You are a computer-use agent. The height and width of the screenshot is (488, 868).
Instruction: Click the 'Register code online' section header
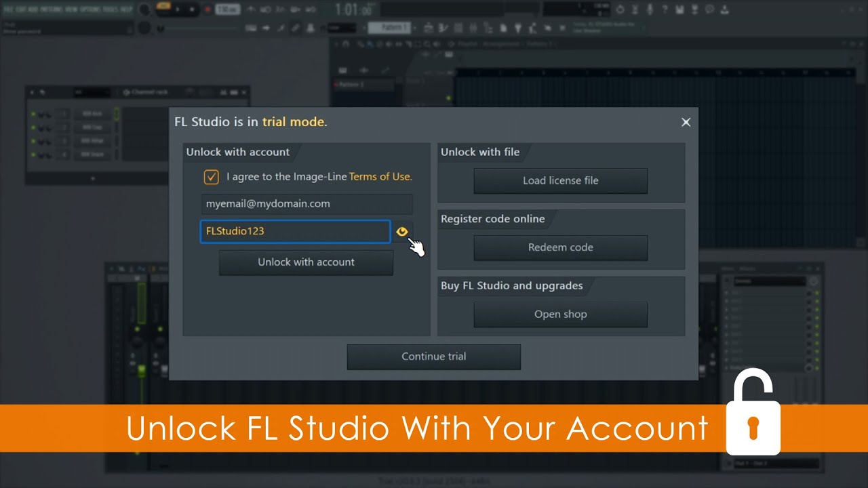[493, 219]
